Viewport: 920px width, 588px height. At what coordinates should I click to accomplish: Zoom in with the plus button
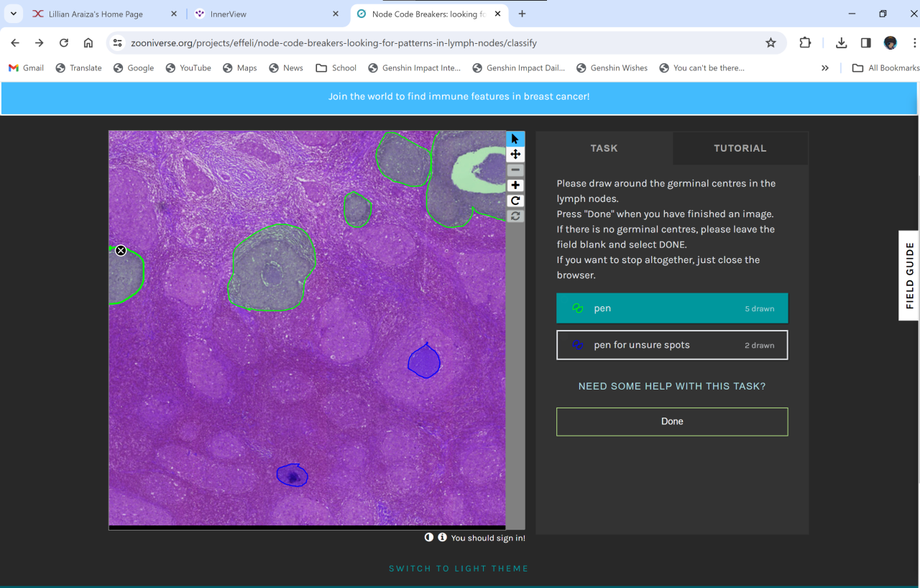click(x=515, y=185)
